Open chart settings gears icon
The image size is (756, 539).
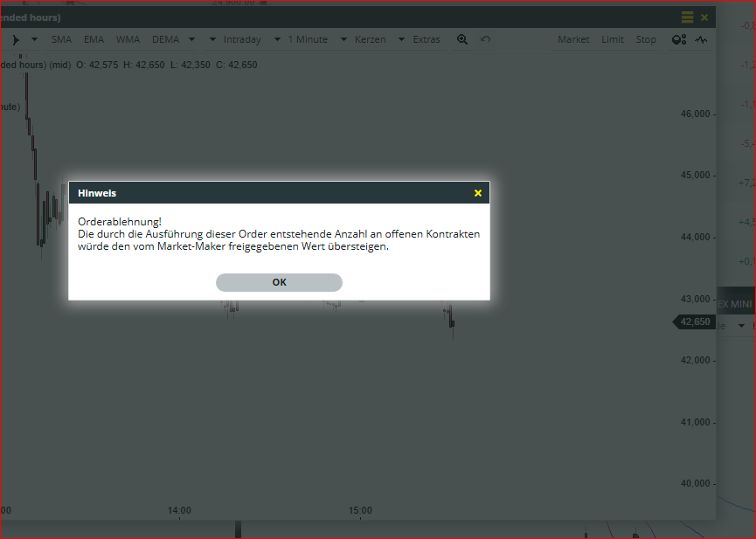tap(678, 39)
